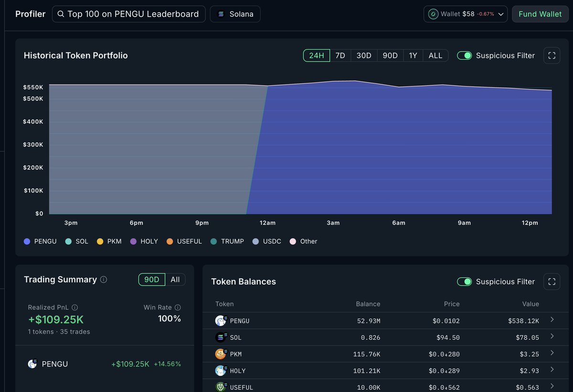This screenshot has height=392, width=573.
Task: Expand the USEFUL row chevron
Action: [552, 386]
